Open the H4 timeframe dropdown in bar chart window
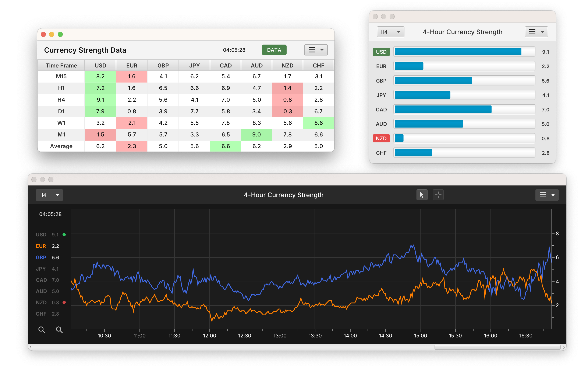 390,32
